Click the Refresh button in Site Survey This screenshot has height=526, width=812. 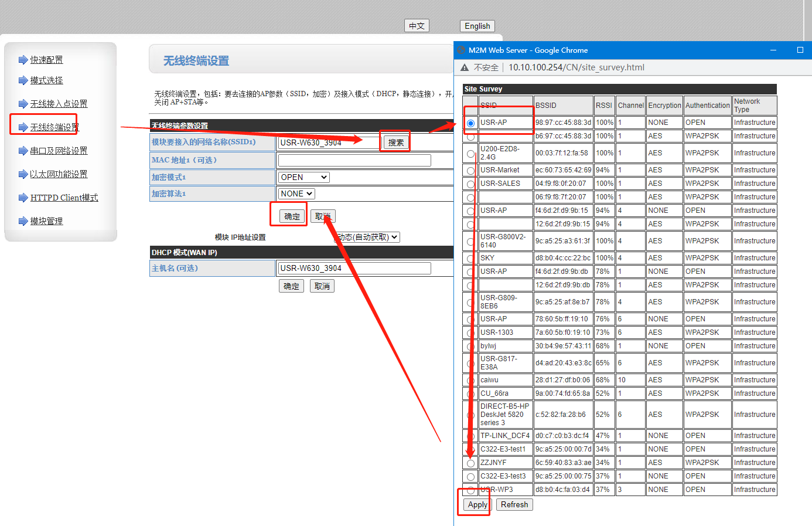click(514, 504)
